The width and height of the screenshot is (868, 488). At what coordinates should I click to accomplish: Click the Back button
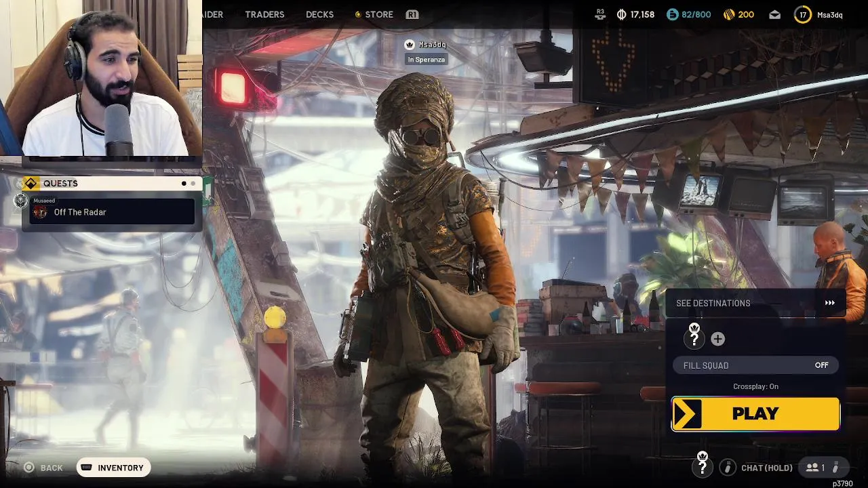click(x=43, y=468)
